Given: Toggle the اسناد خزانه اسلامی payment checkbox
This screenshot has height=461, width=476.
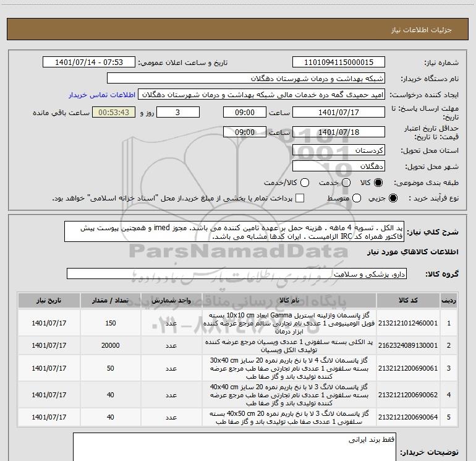Looking at the screenshot, I should (300, 198).
